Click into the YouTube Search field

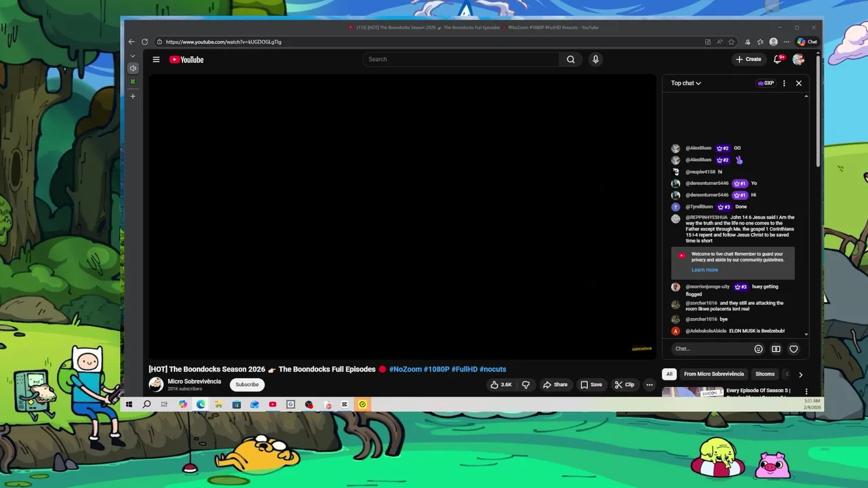[461, 60]
